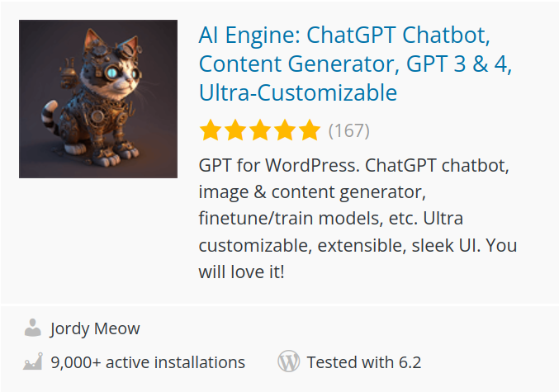
Task: Click the WordPress logo icon
Action: coord(288,361)
